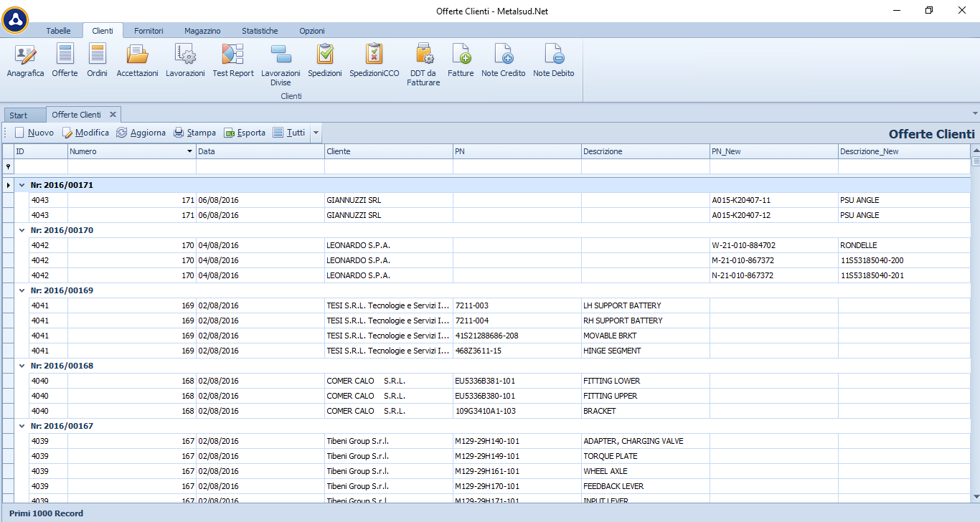Click the Tutti toolbar button
980x522 pixels.
pos(289,133)
